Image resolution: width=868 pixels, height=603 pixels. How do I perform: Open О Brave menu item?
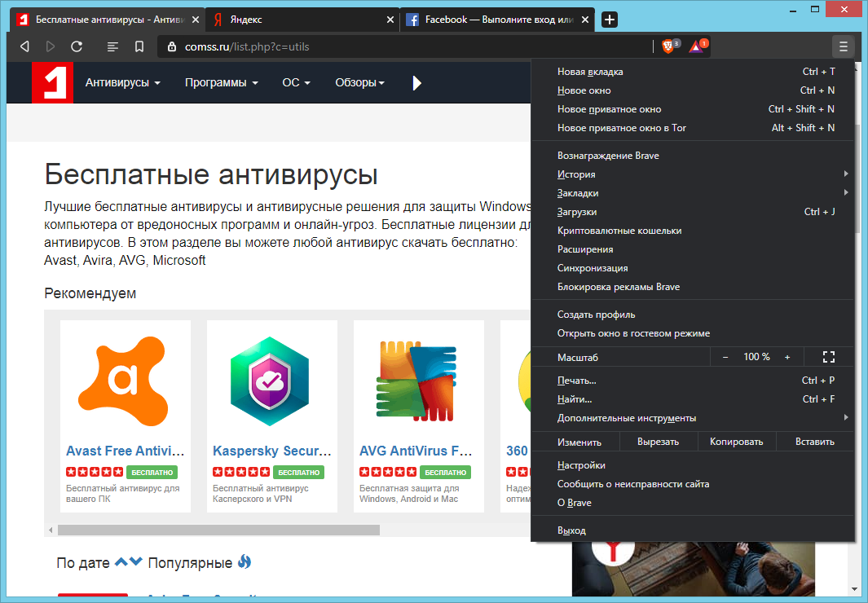coord(693,503)
